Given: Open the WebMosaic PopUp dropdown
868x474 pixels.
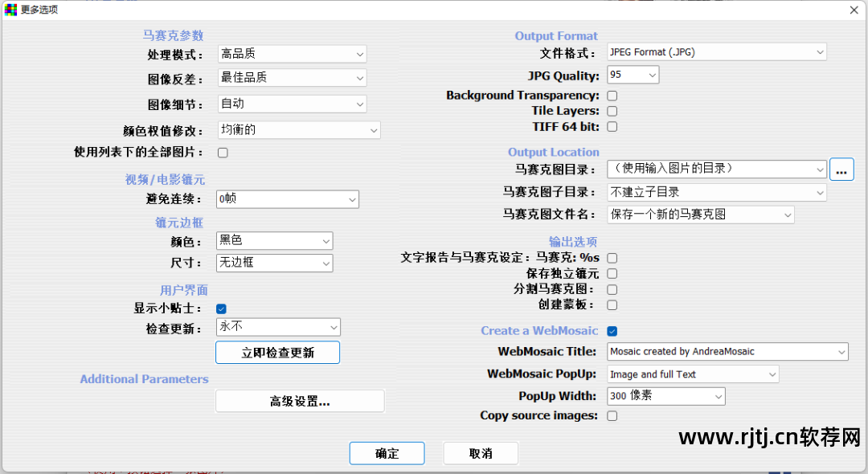Looking at the screenshot, I should 693,374.
